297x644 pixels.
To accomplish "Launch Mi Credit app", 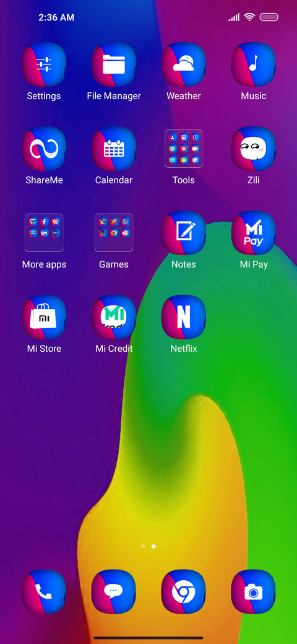I will (x=114, y=317).
